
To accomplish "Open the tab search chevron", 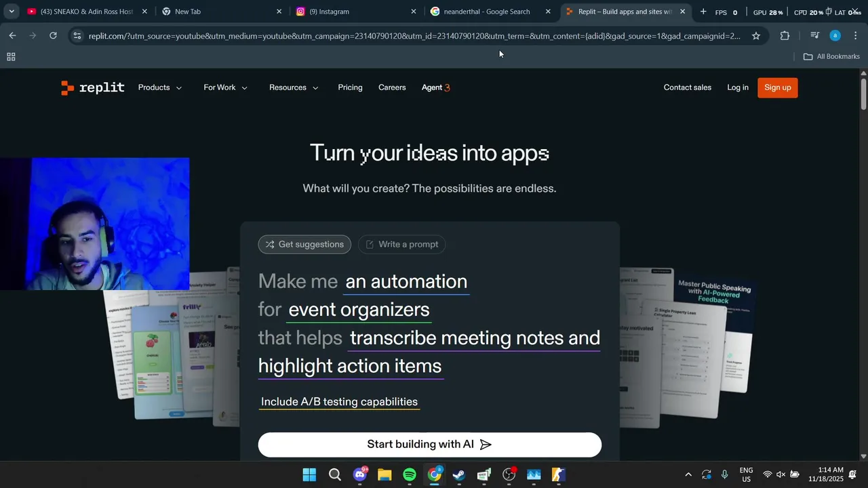I will click(12, 12).
